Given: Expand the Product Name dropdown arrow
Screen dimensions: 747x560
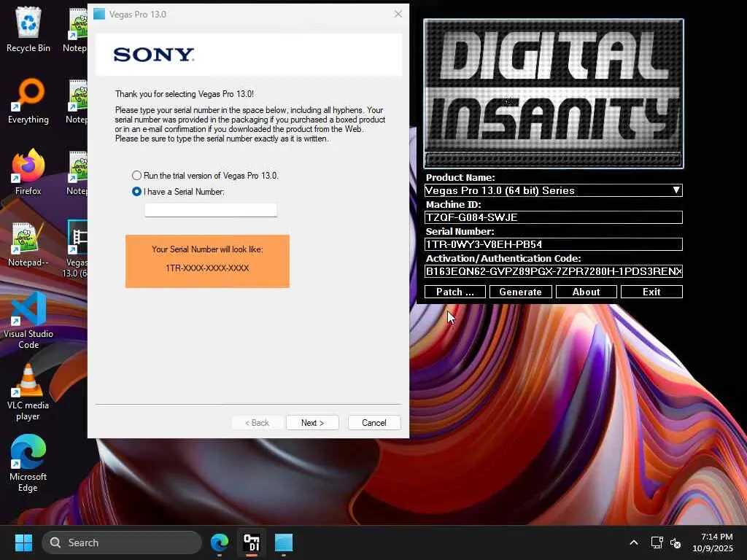Looking at the screenshot, I should click(676, 190).
